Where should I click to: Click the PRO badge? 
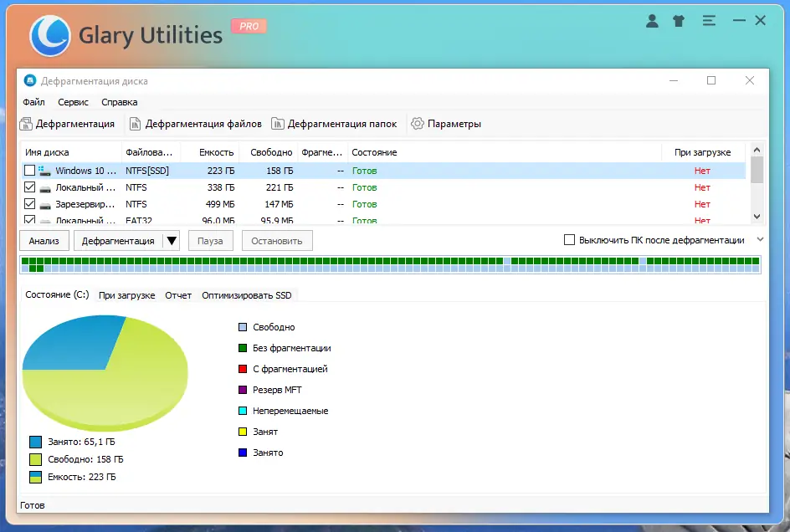(249, 26)
